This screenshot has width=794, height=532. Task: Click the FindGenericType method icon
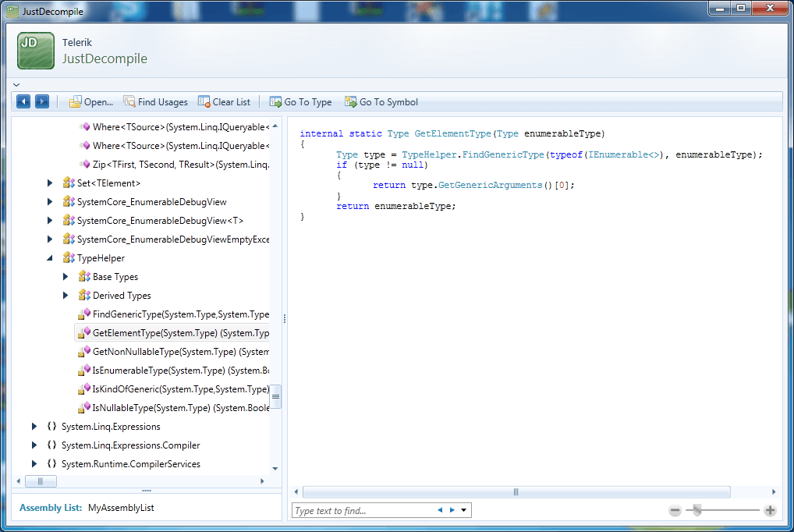84,314
